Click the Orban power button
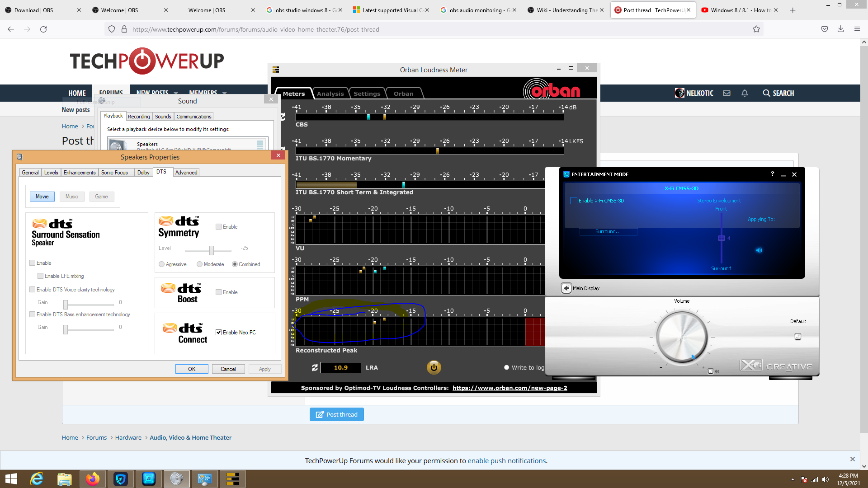 434,367
